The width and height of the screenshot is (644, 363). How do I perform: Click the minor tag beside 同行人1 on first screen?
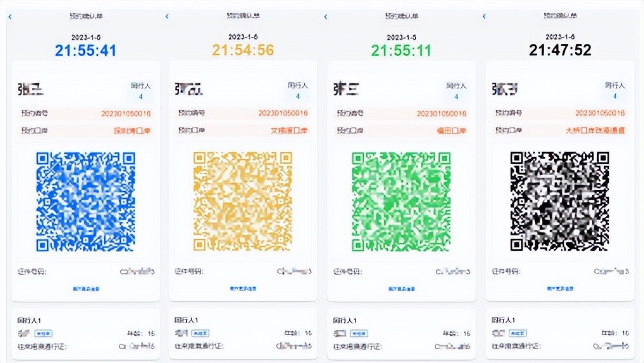click(43, 334)
